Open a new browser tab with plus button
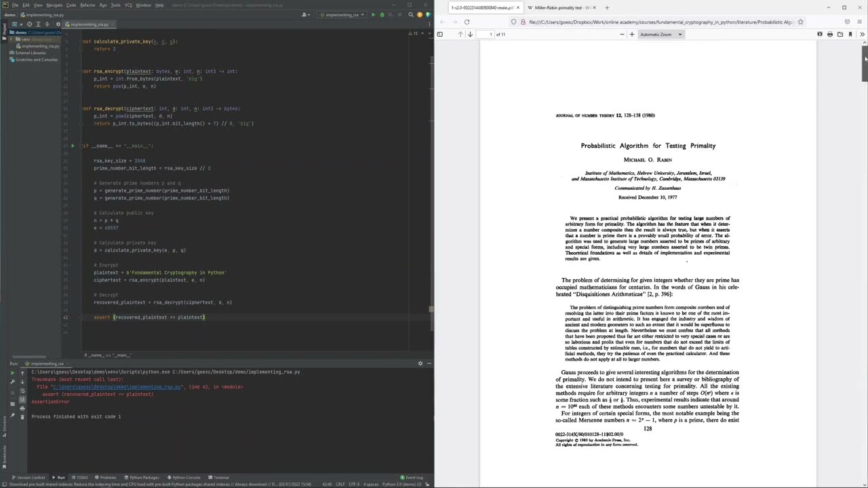This screenshot has width=868, height=488. pyautogui.click(x=607, y=7)
